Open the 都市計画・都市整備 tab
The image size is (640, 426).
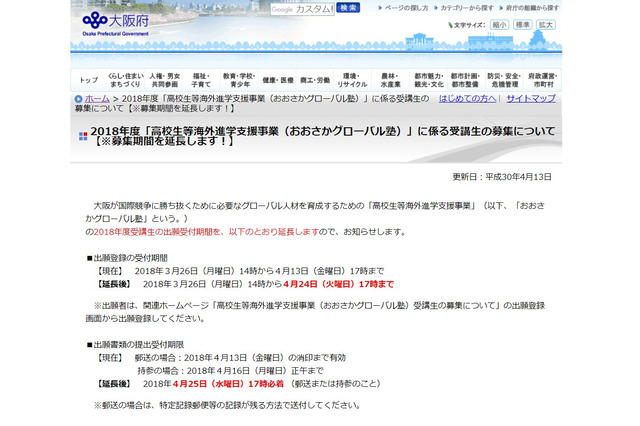click(465, 80)
